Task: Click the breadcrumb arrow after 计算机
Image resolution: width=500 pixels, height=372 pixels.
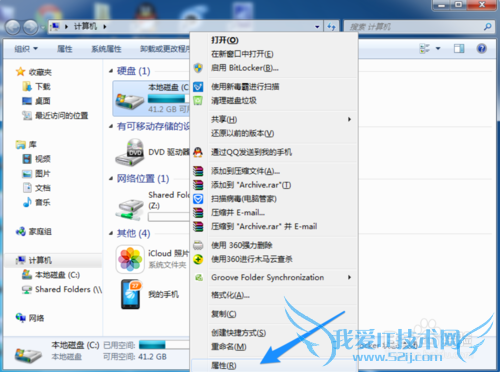Action: (105, 27)
